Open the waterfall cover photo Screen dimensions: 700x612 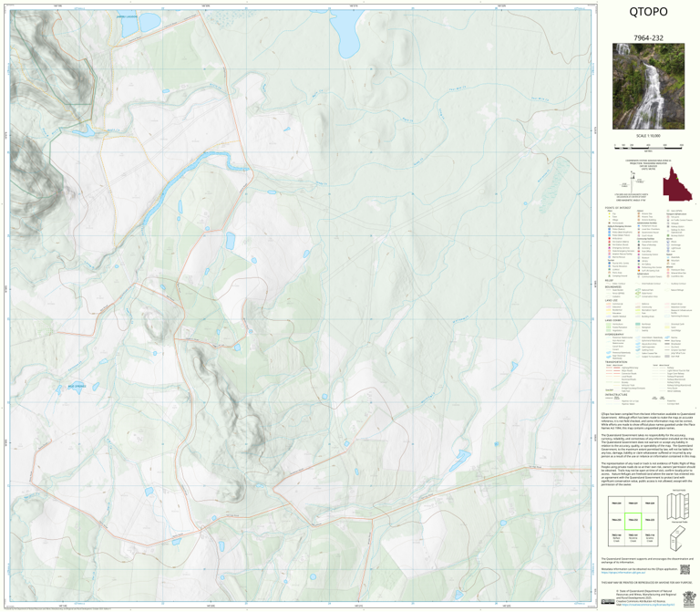pyautogui.click(x=648, y=87)
